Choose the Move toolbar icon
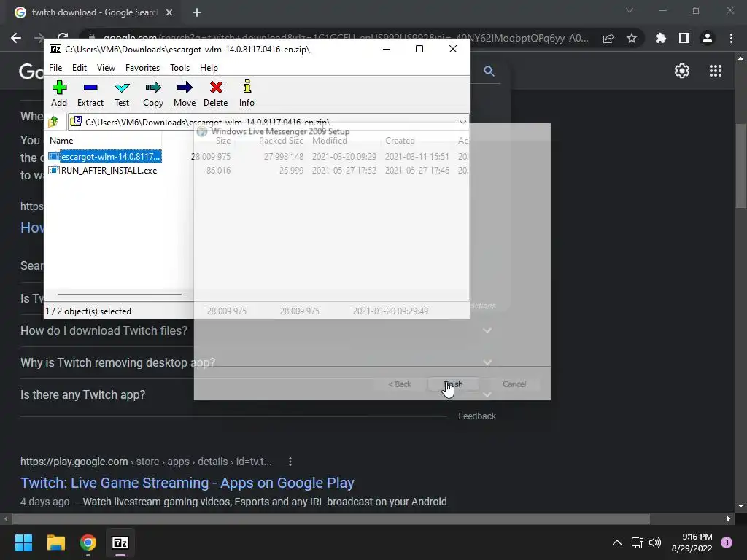The height and width of the screenshot is (560, 747). pos(185,93)
